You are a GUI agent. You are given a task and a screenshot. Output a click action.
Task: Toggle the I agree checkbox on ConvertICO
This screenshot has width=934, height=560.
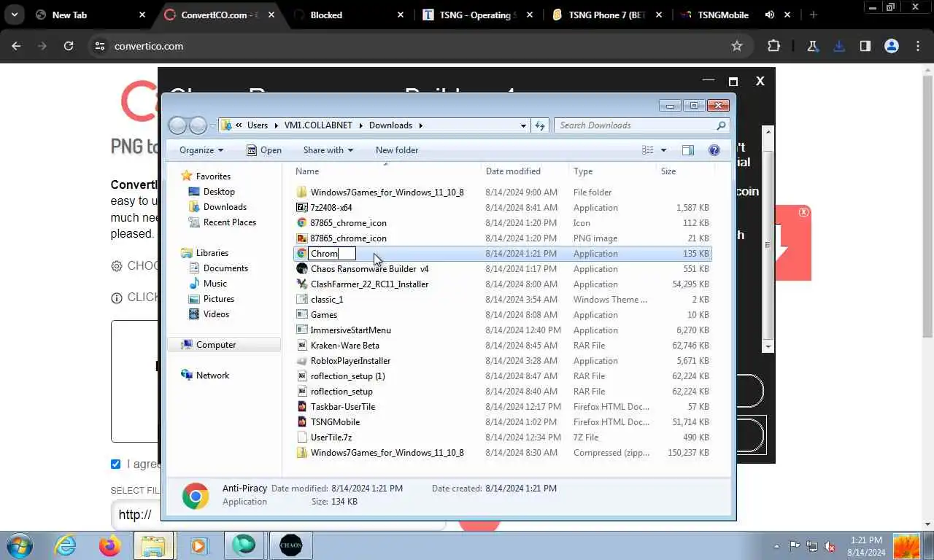pos(115,464)
